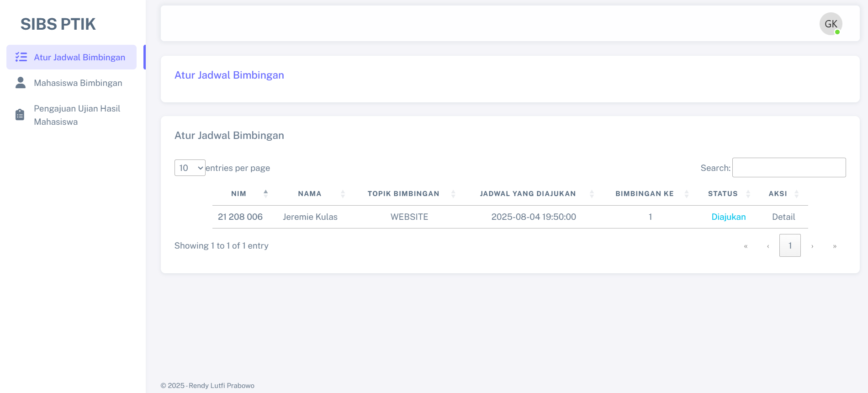Image resolution: width=868 pixels, height=393 pixels.
Task: Go to last page with » button
Action: tap(835, 246)
